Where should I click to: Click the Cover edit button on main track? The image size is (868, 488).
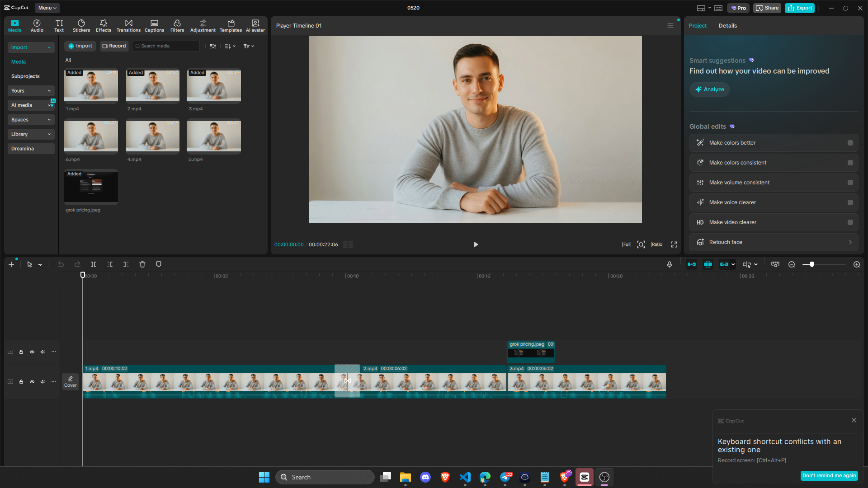click(71, 382)
